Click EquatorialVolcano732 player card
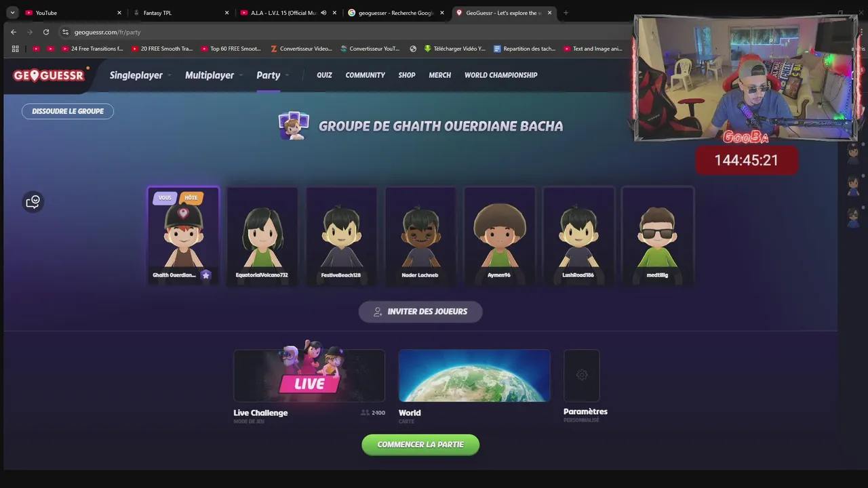The height and width of the screenshot is (488, 868). coord(262,235)
